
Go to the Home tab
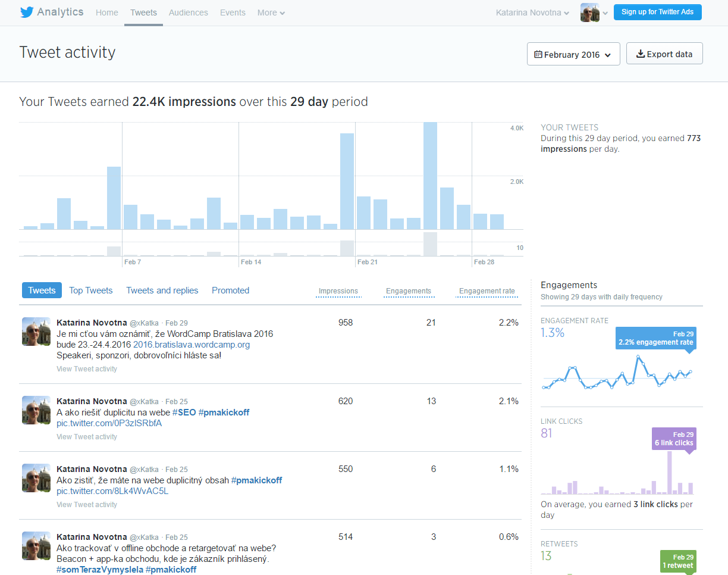107,12
